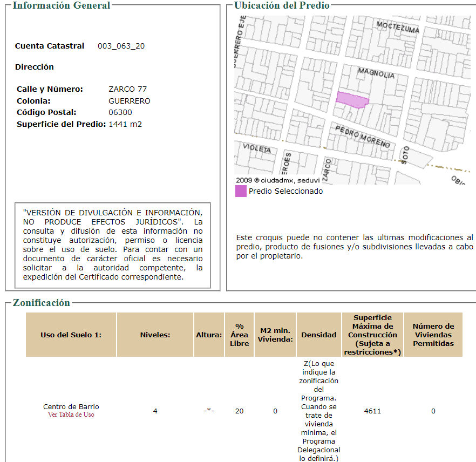
Task: Click the SOTO street label on the map
Action: [x=405, y=155]
